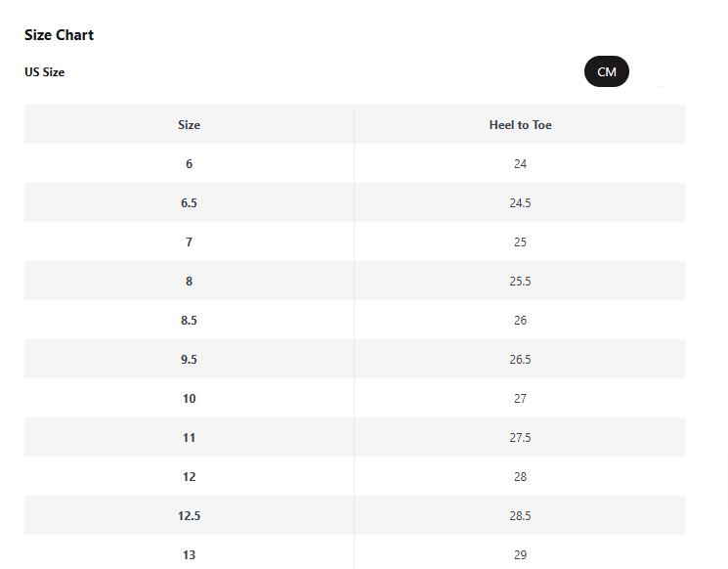
Task: Select the size 6 row cell
Action: click(x=190, y=164)
